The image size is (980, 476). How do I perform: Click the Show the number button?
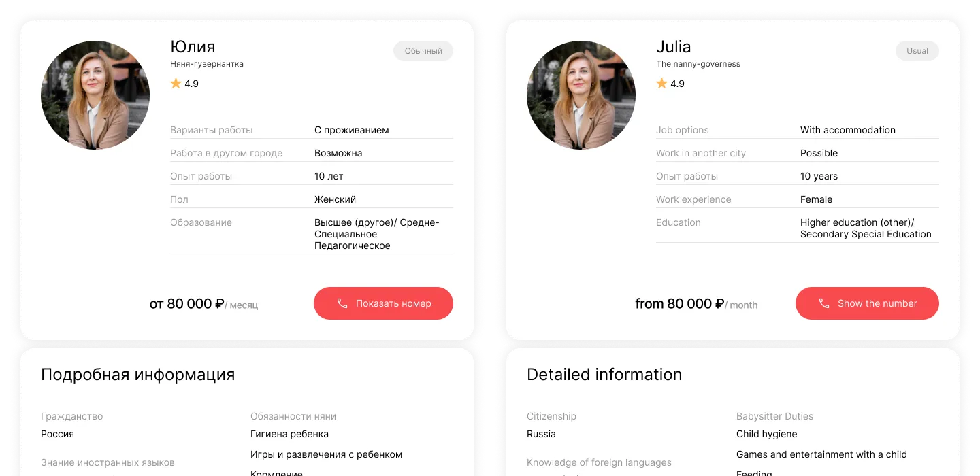[x=867, y=303]
